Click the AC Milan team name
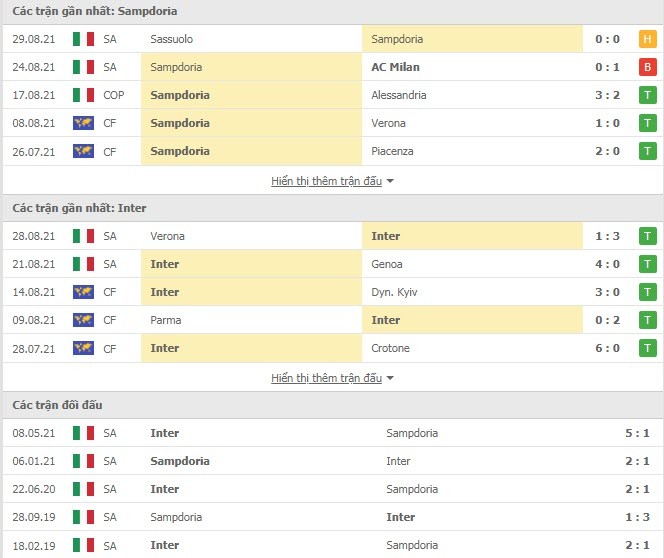 click(x=396, y=67)
